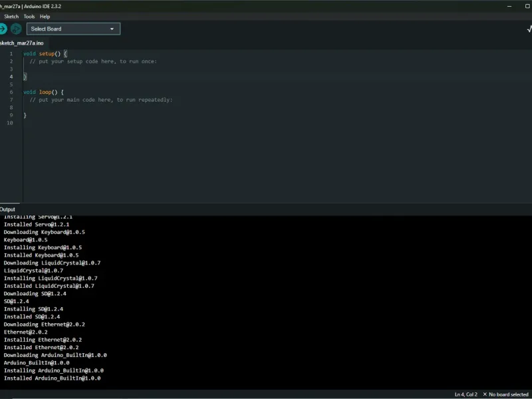The image size is (532, 399).
Task: Click Installing LiquidCrystal@1.0.7 output line
Action: click(51, 278)
